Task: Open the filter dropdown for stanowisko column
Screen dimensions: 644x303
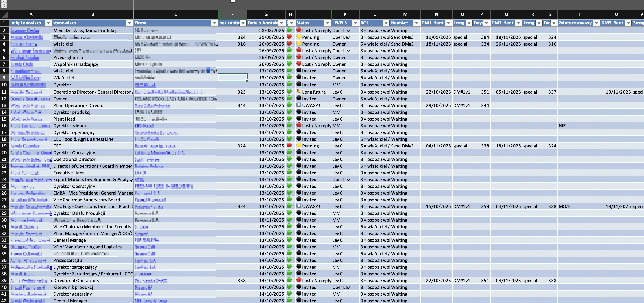Action: tap(129, 23)
